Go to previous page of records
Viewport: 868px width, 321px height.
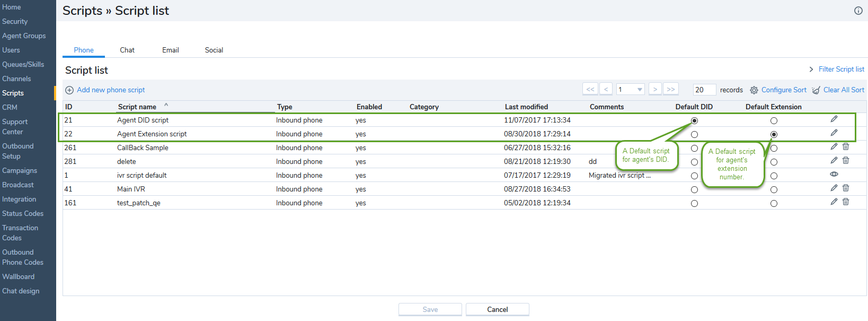(606, 89)
